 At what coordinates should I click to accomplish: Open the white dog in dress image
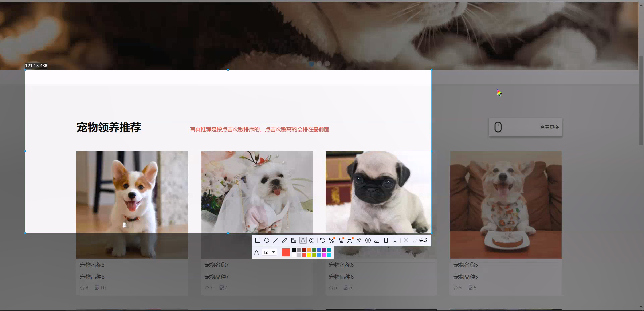click(257, 205)
